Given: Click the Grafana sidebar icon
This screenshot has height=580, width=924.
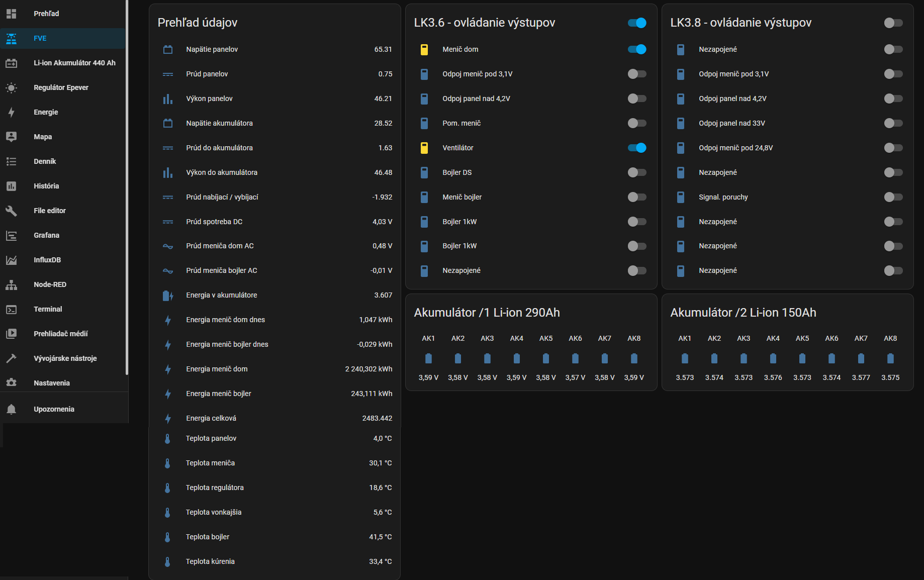Looking at the screenshot, I should 11,235.
